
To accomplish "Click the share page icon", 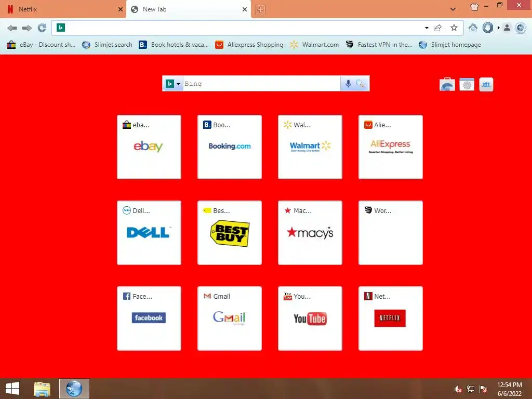I will click(437, 28).
